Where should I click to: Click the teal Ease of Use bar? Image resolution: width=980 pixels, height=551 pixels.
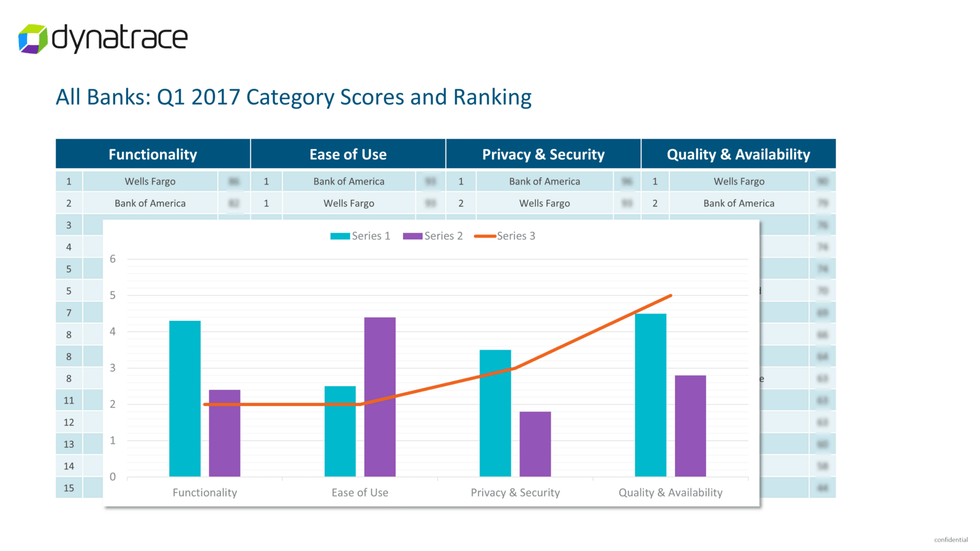pyautogui.click(x=340, y=431)
